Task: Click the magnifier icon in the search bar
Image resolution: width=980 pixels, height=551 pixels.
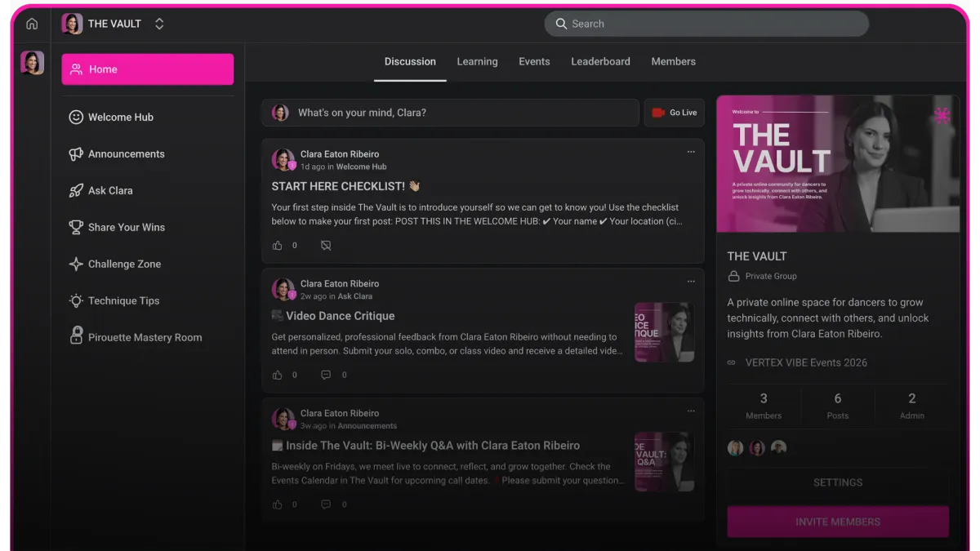Action: (561, 24)
